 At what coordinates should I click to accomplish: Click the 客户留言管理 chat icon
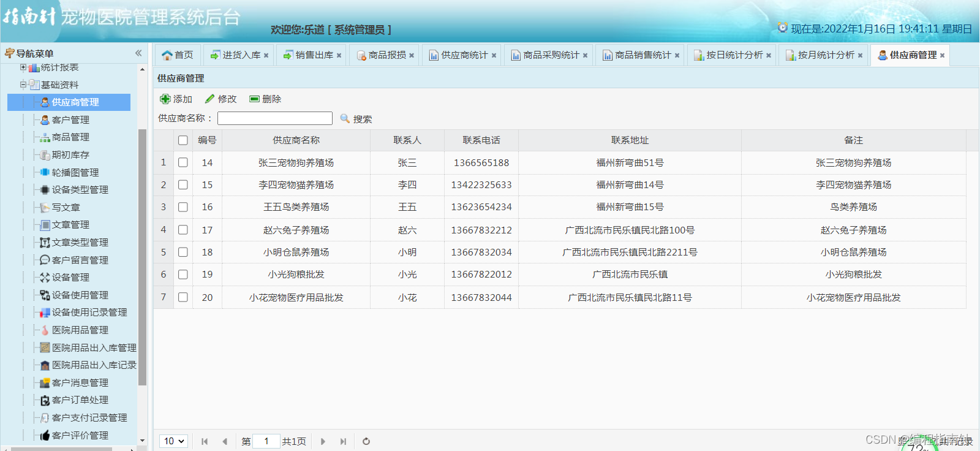[x=45, y=260]
